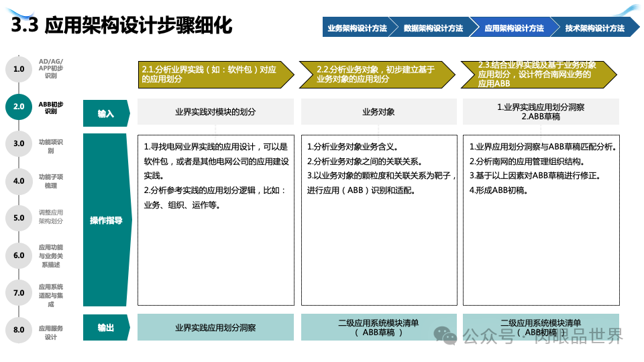Click the 业界实践应用划分洞察 / ABB草稿 input cell

(x=541, y=112)
